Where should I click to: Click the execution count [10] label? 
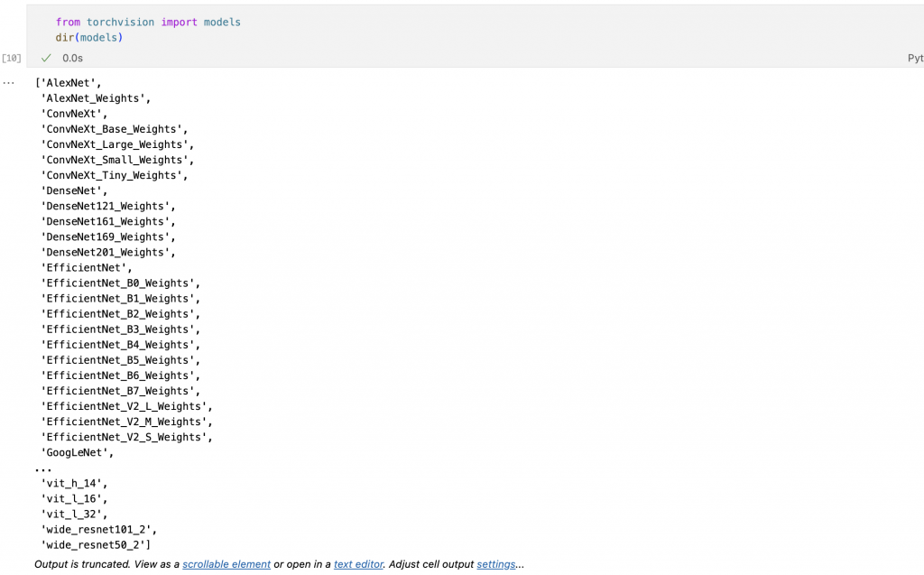coord(11,58)
